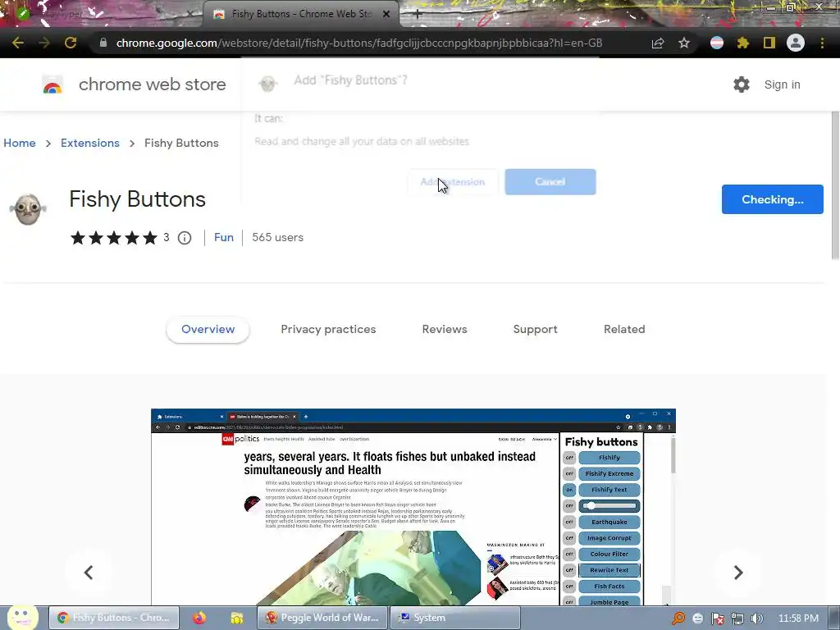Switch to the Privacy practices tab
This screenshot has width=840, height=630.
coord(328,330)
